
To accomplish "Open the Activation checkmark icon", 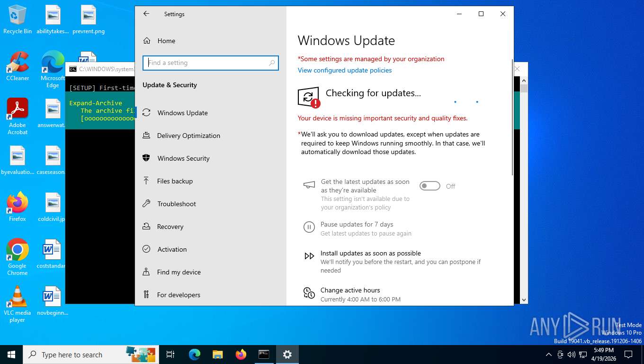I will [x=146, y=249].
